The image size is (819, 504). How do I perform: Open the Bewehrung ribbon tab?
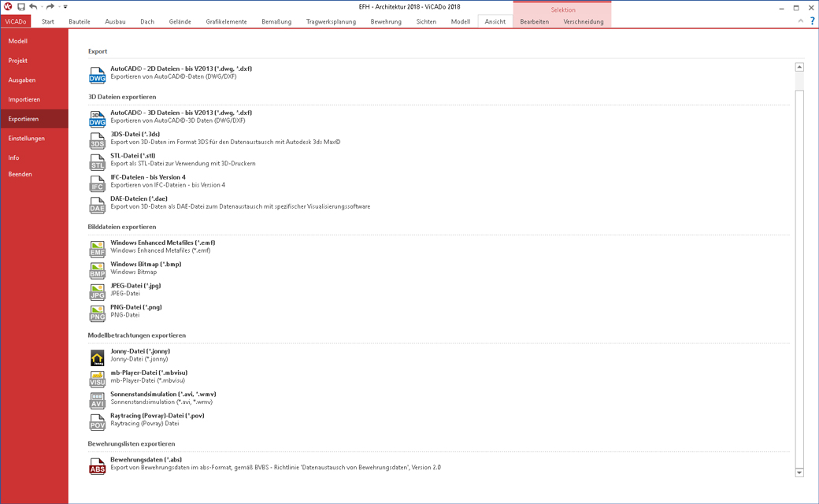386,21
